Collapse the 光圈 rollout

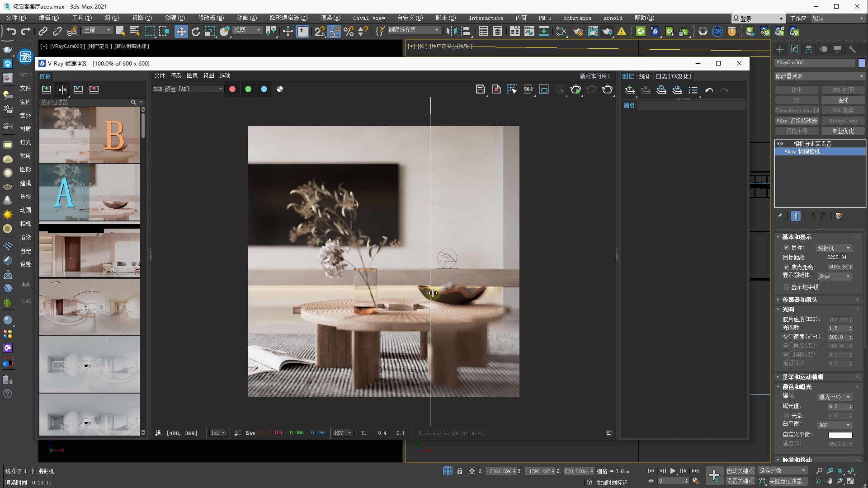pyautogui.click(x=788, y=310)
